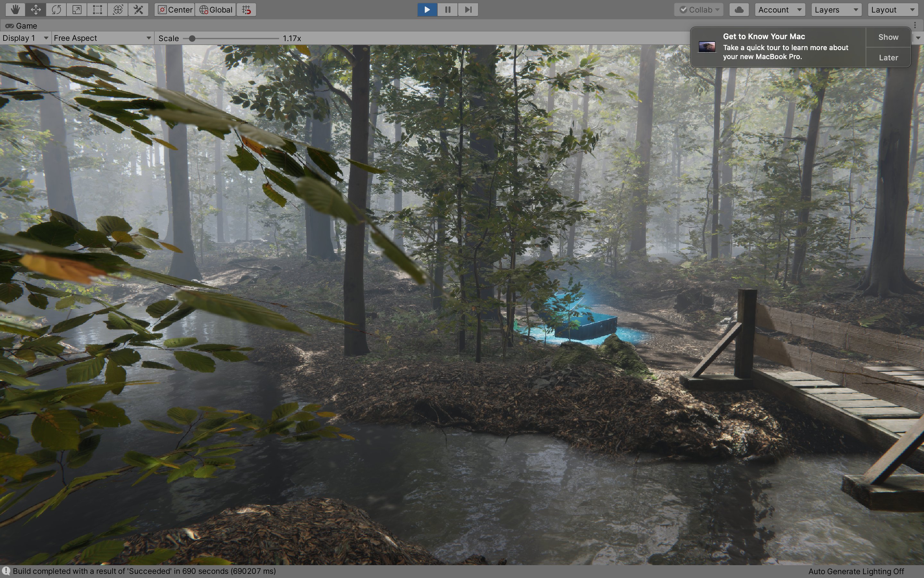The width and height of the screenshot is (924, 578).
Task: Click the build completed status message
Action: pyautogui.click(x=144, y=571)
